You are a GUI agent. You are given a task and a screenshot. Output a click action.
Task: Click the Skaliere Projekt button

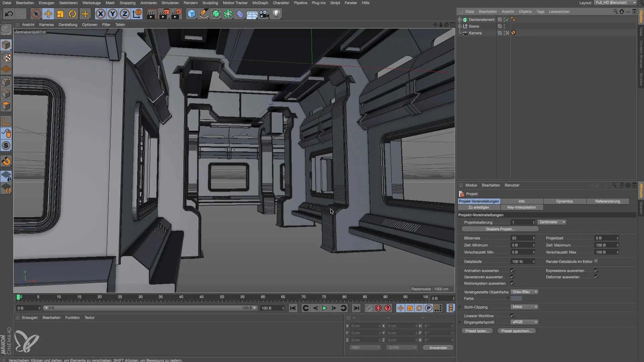[x=500, y=229]
